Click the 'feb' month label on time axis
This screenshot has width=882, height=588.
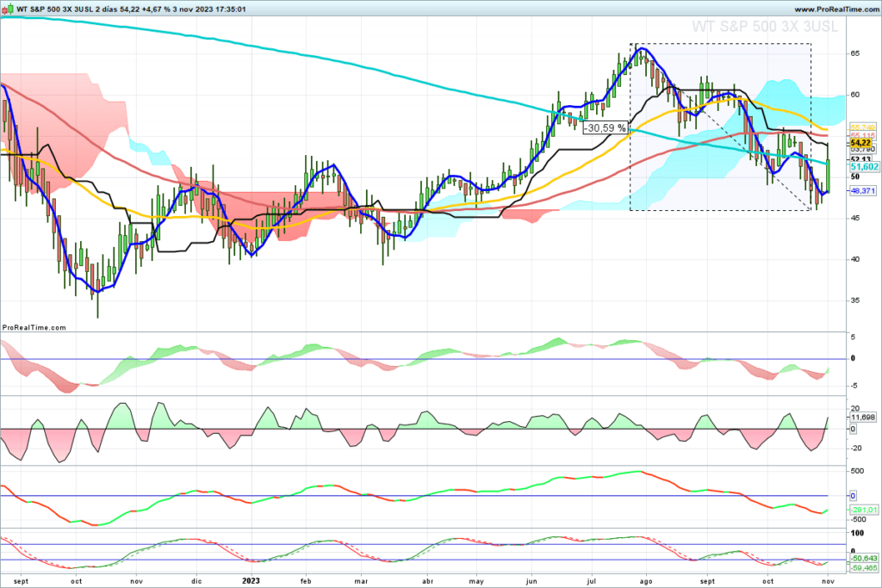tap(306, 581)
